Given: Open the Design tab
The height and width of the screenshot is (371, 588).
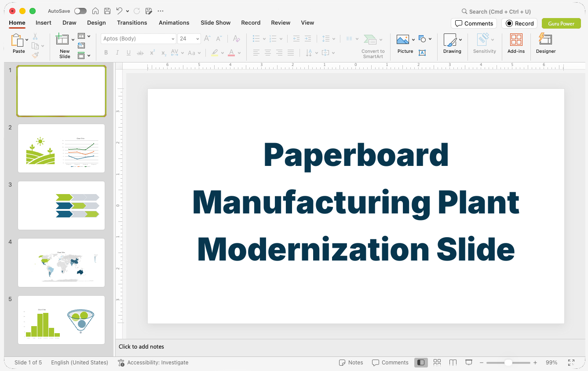Looking at the screenshot, I should pyautogui.click(x=96, y=23).
